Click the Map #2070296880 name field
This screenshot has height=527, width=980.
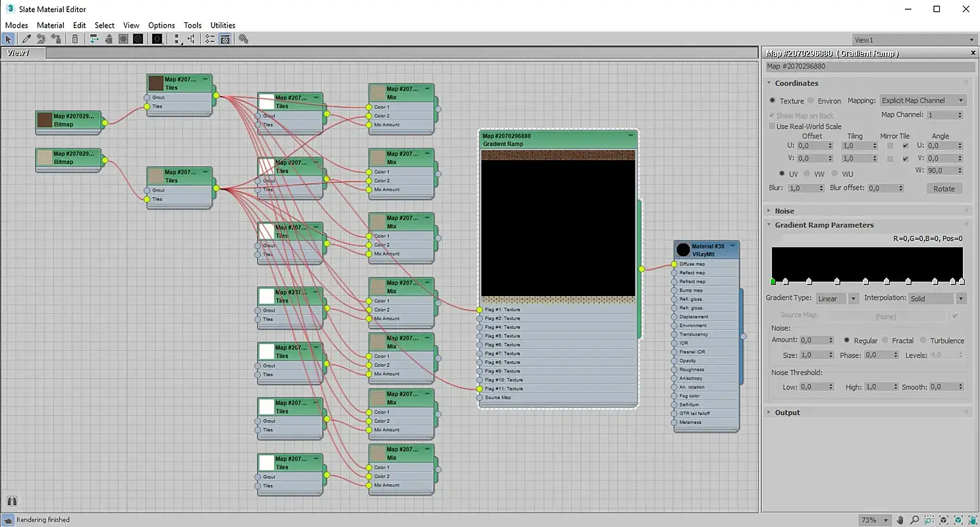click(869, 67)
